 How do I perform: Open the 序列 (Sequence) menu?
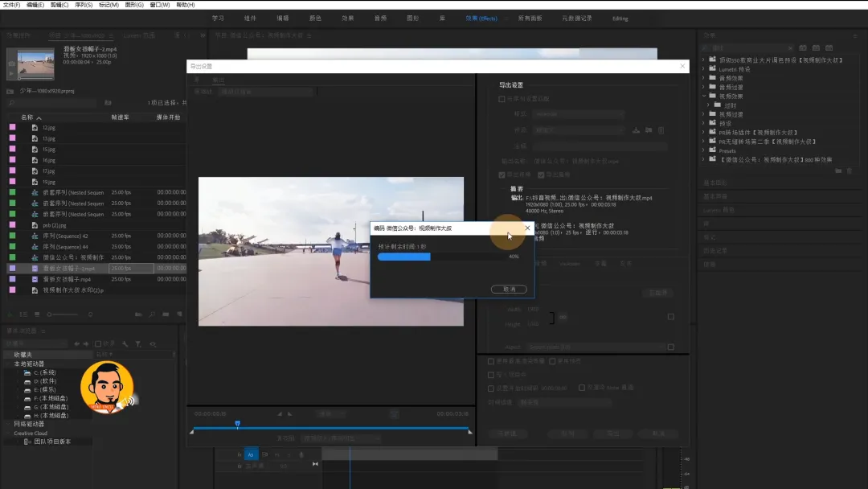point(83,5)
